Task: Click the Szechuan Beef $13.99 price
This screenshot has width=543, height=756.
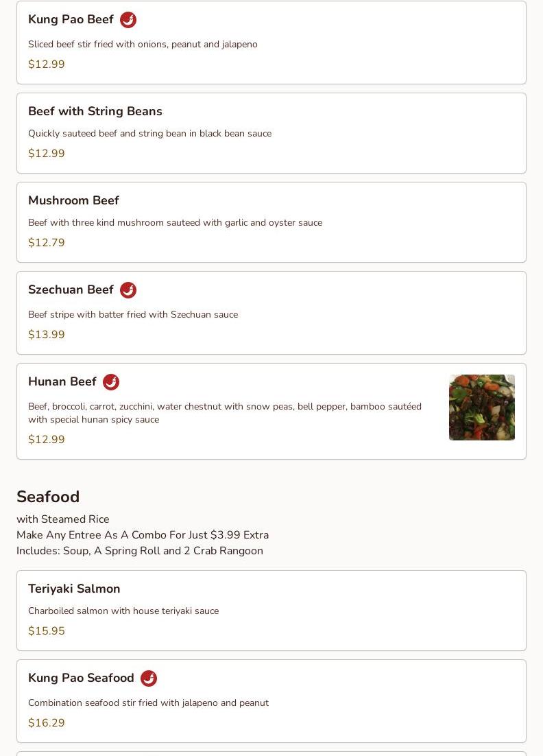Action: point(46,335)
